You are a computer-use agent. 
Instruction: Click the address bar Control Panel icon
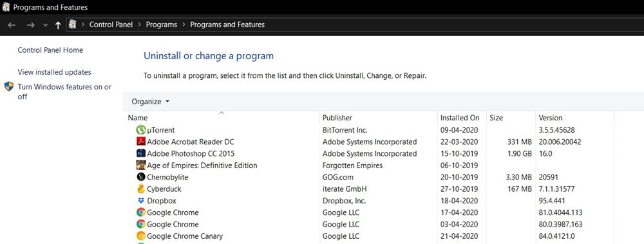coord(73,24)
